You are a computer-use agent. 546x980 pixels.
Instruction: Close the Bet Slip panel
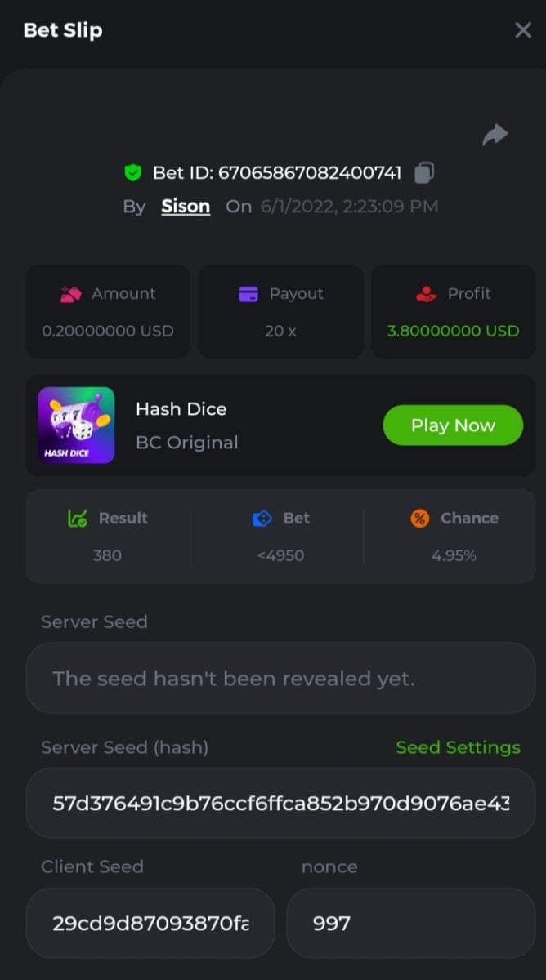523,30
